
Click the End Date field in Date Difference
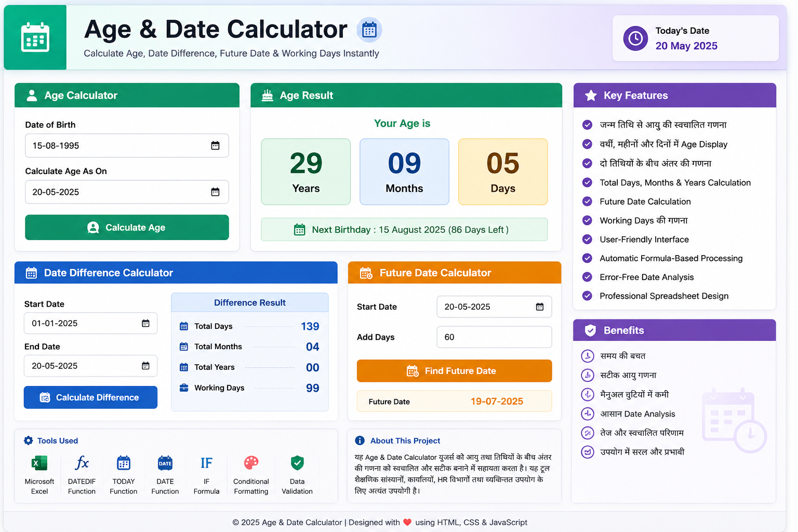point(90,366)
